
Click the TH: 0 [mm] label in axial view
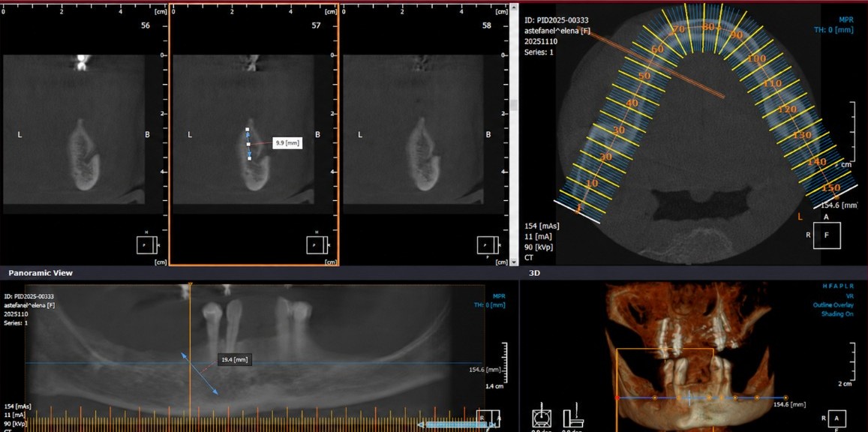pyautogui.click(x=833, y=30)
